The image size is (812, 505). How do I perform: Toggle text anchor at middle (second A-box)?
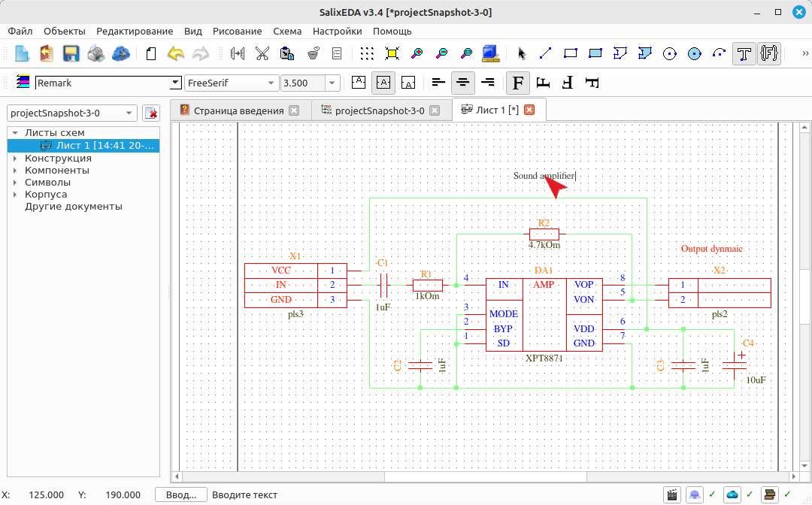pos(383,82)
